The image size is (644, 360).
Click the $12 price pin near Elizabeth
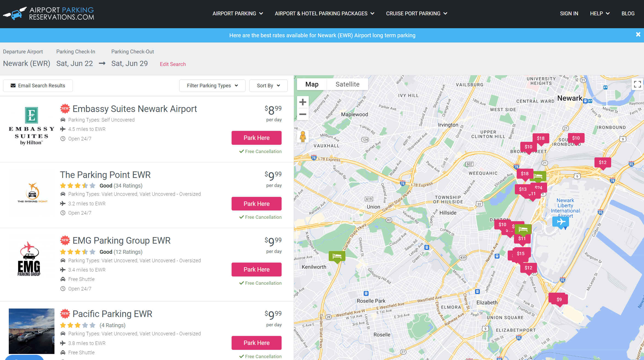point(528,268)
